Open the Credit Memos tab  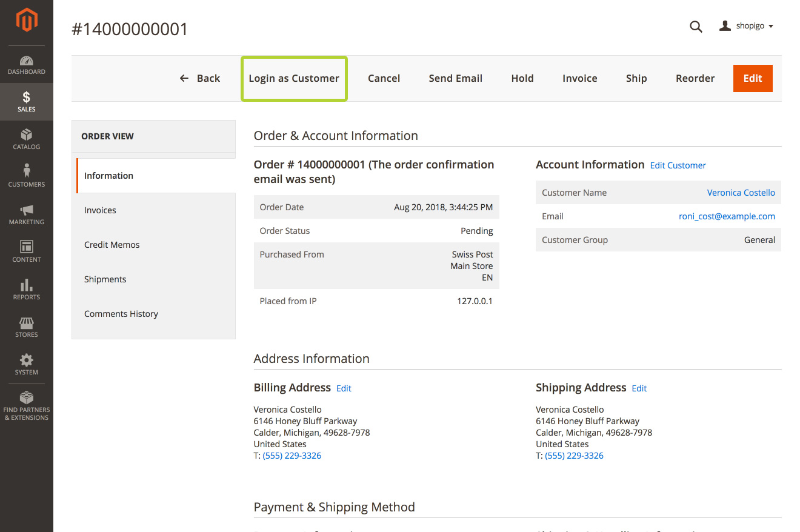pyautogui.click(x=112, y=245)
